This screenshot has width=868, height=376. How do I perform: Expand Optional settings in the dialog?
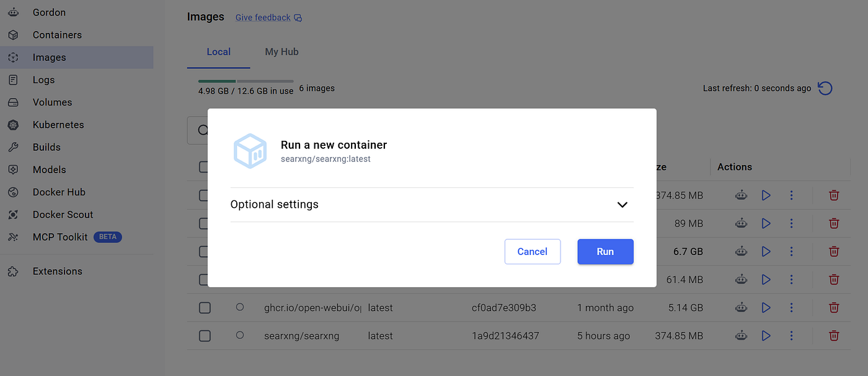coord(432,205)
